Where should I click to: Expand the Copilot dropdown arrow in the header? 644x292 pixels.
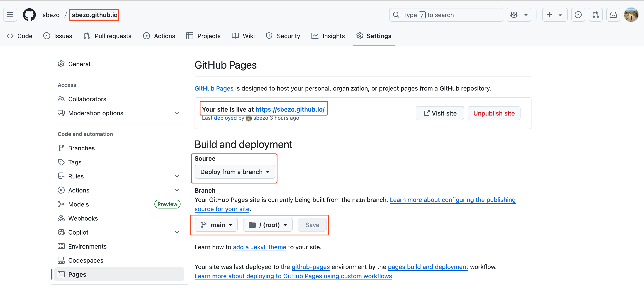coord(526,15)
